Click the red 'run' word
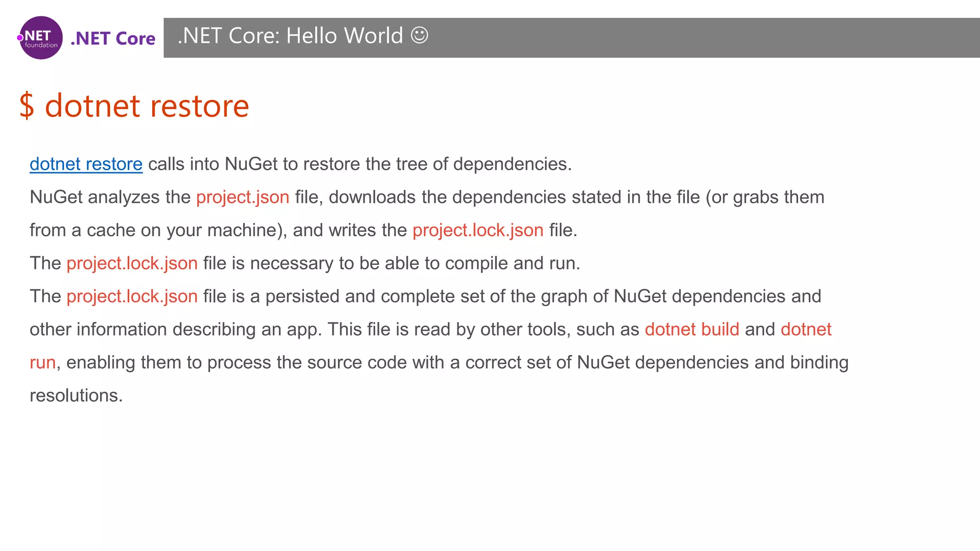This screenshot has width=980, height=551. tap(43, 362)
